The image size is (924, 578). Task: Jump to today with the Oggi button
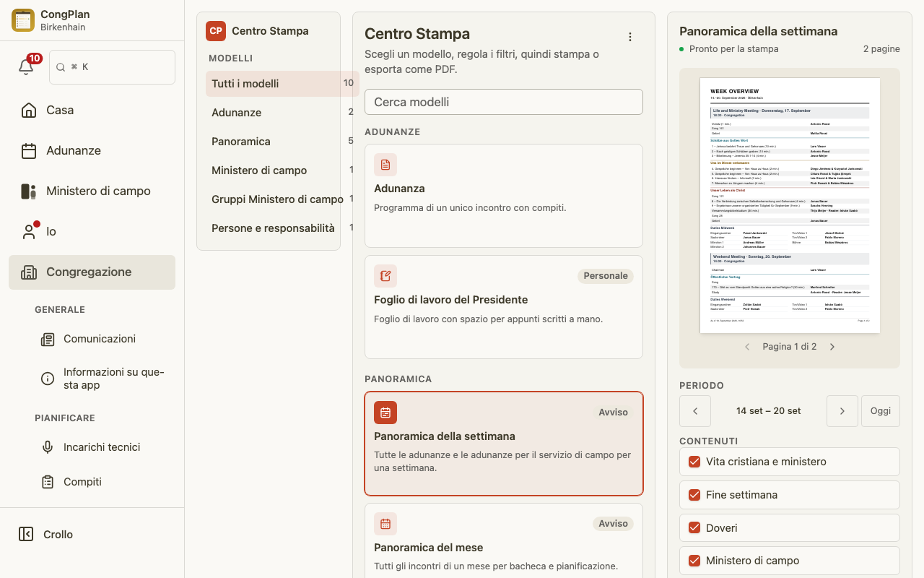coord(881,411)
